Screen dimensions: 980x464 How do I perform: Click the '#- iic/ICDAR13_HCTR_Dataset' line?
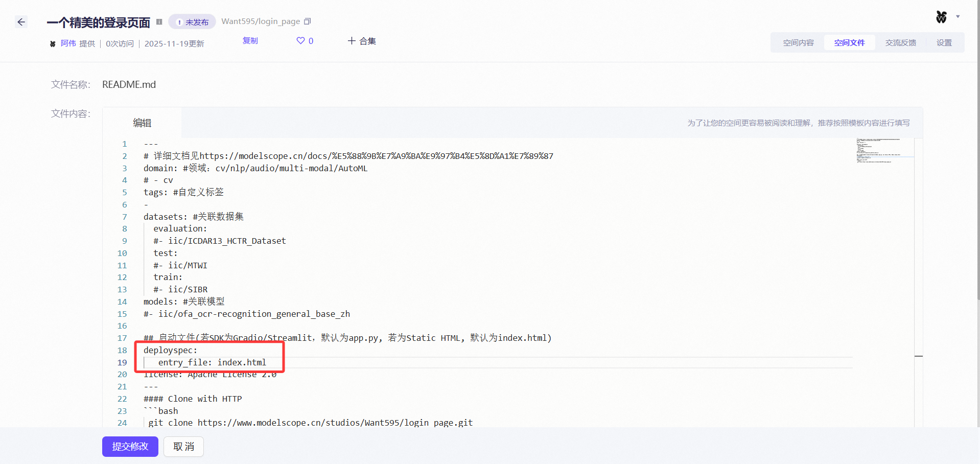tap(220, 241)
